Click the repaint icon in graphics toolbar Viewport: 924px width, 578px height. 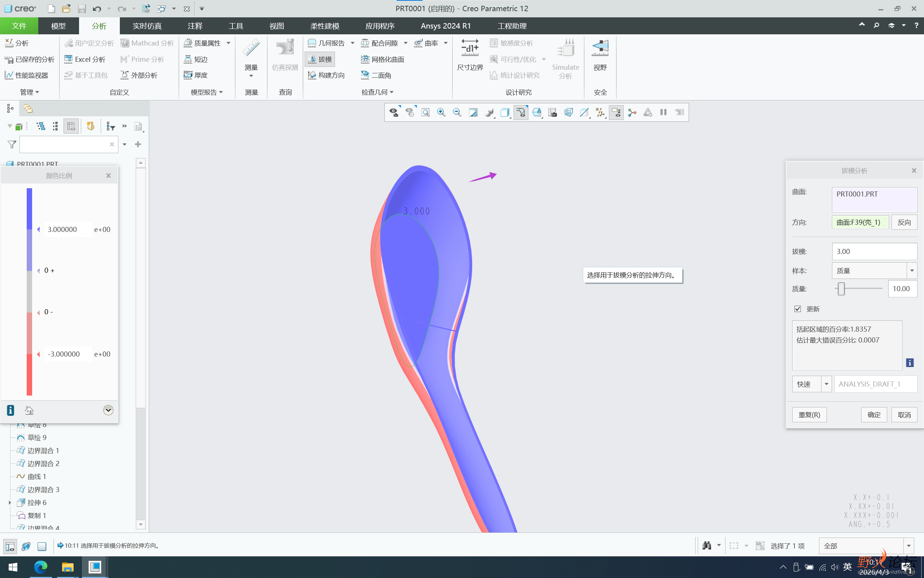point(473,112)
